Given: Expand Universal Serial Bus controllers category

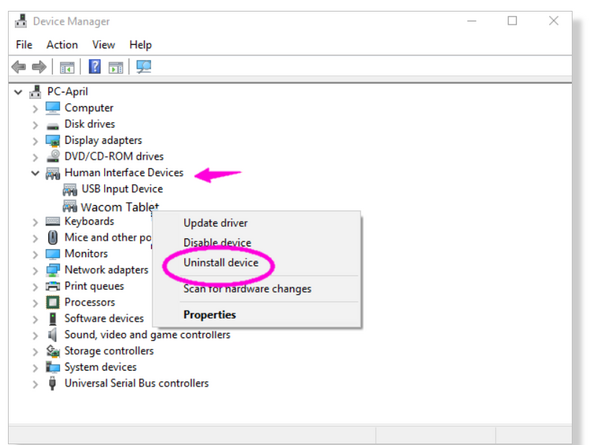Looking at the screenshot, I should (35, 384).
